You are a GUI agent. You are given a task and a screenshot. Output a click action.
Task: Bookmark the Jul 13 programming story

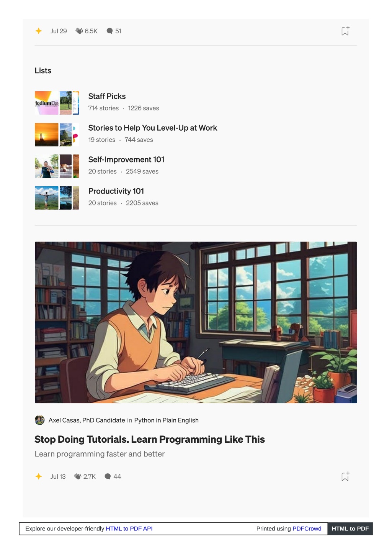click(x=345, y=476)
